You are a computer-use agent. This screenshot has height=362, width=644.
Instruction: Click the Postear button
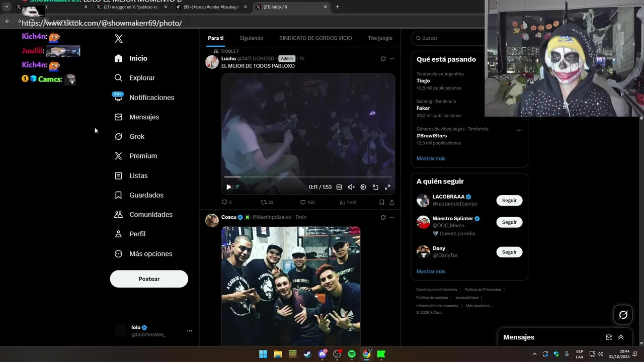click(x=149, y=279)
